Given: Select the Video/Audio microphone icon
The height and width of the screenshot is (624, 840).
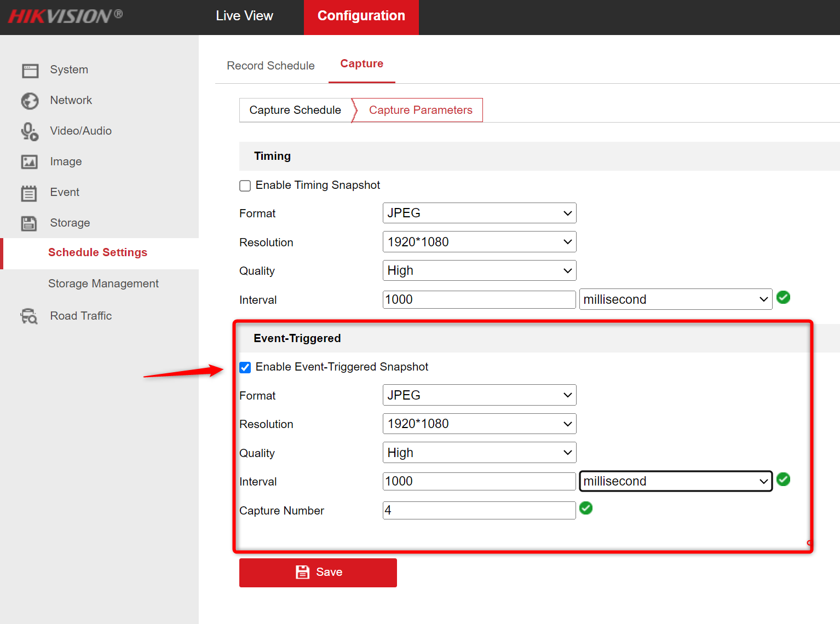Looking at the screenshot, I should [30, 131].
